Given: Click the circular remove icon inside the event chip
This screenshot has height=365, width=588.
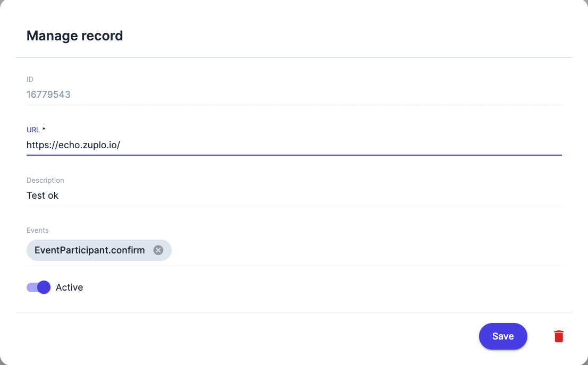Looking at the screenshot, I should (x=158, y=250).
